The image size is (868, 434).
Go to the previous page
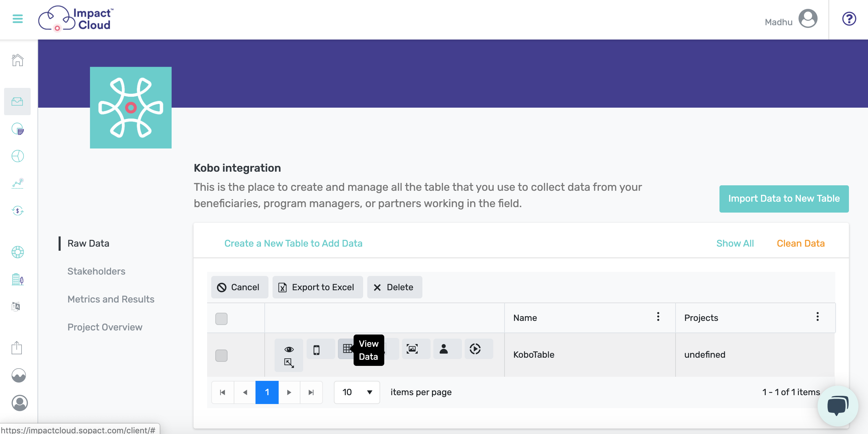click(x=245, y=392)
